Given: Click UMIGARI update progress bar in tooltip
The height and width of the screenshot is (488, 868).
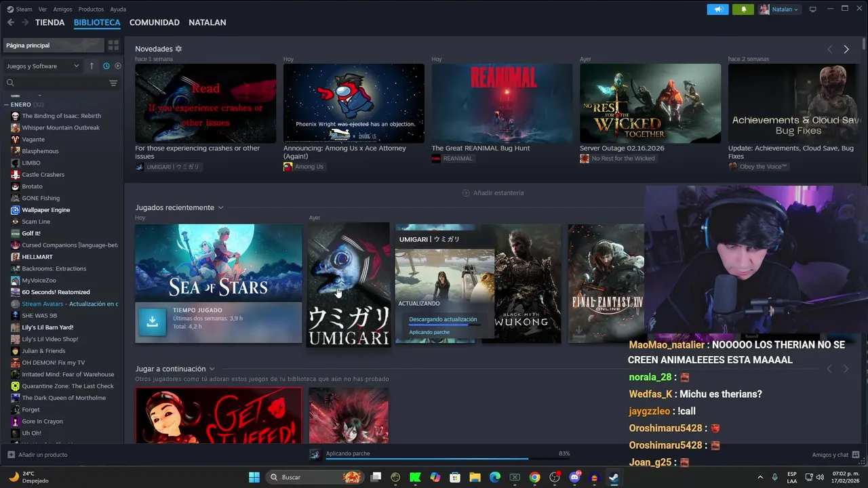Looking at the screenshot, I should click(x=444, y=325).
